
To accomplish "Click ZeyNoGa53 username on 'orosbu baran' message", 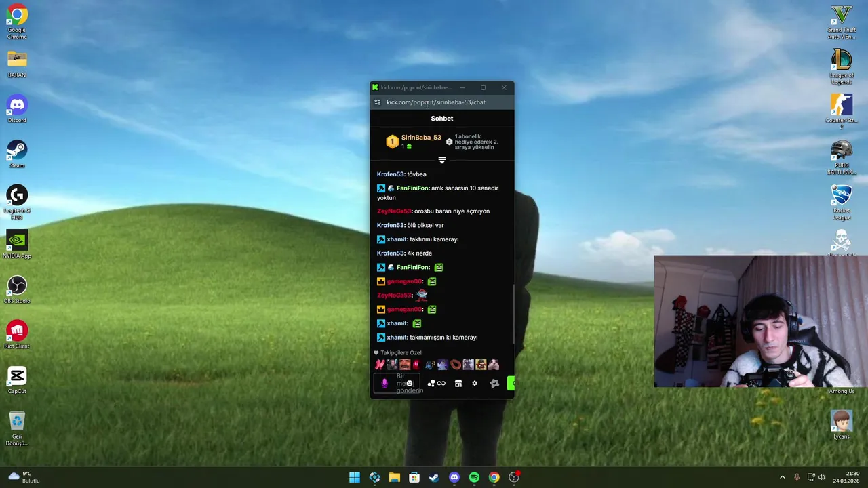I will click(394, 211).
